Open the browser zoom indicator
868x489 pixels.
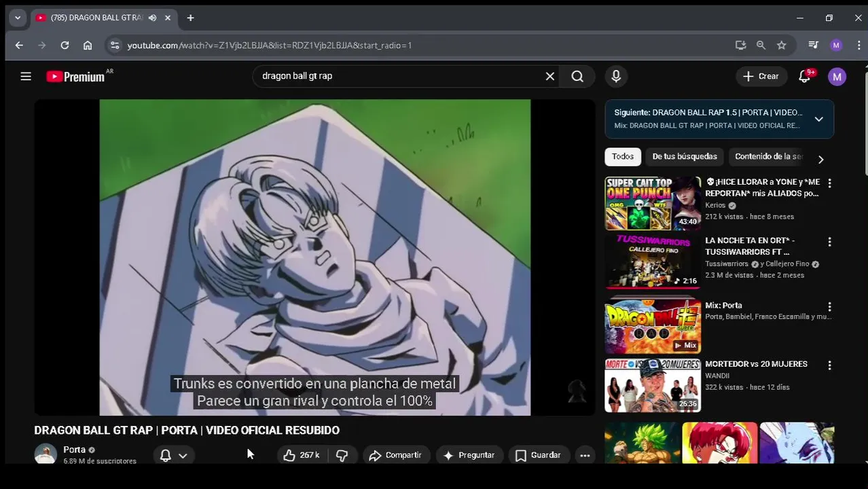[761, 46]
